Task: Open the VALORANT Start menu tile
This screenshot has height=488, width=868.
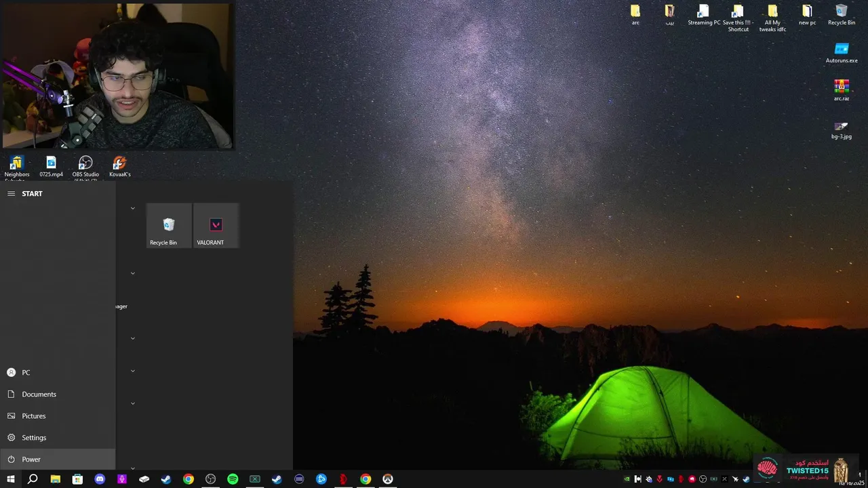Action: click(x=216, y=226)
